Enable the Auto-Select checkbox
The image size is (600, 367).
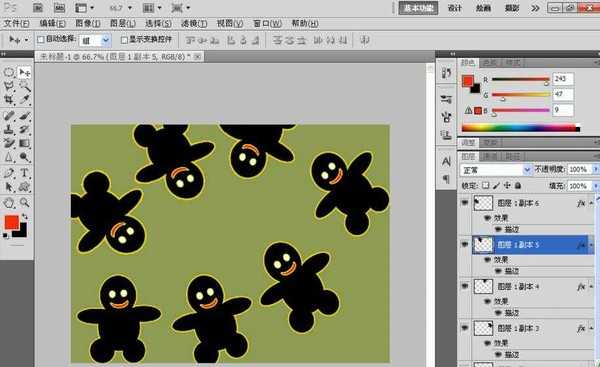coord(41,39)
